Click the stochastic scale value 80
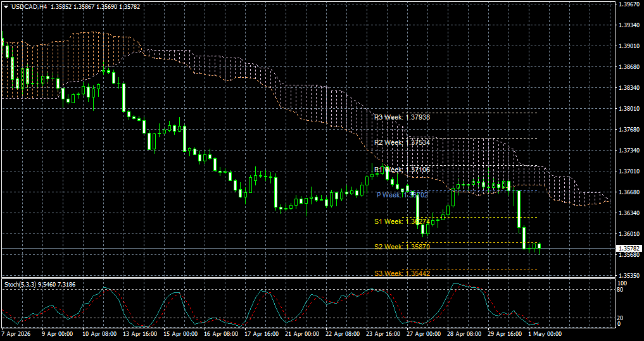The height and width of the screenshot is (341, 644). tap(621, 290)
